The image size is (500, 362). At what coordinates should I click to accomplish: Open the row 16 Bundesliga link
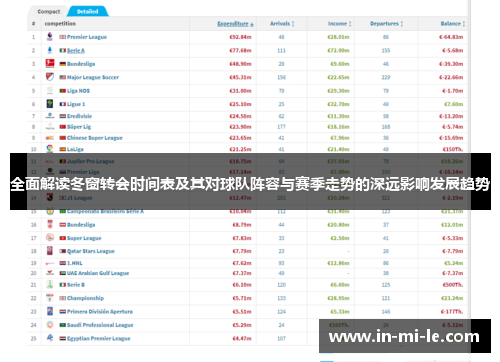(81, 225)
